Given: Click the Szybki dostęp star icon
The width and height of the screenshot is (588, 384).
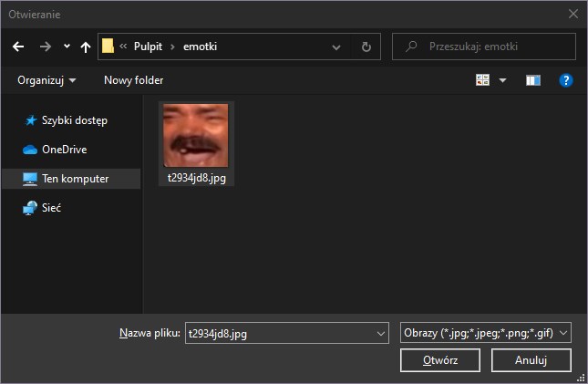Looking at the screenshot, I should click(x=31, y=120).
